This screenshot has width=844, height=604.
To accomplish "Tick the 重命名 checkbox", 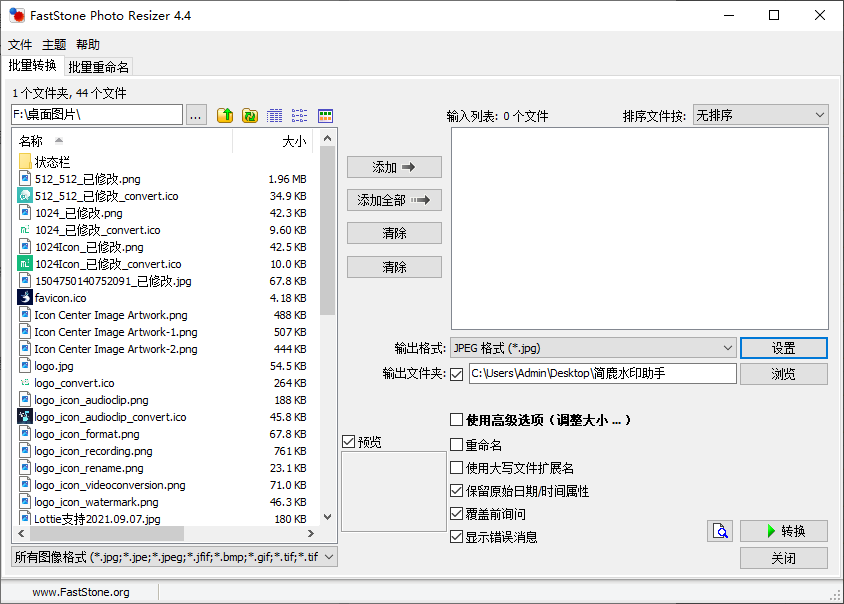I will point(457,445).
